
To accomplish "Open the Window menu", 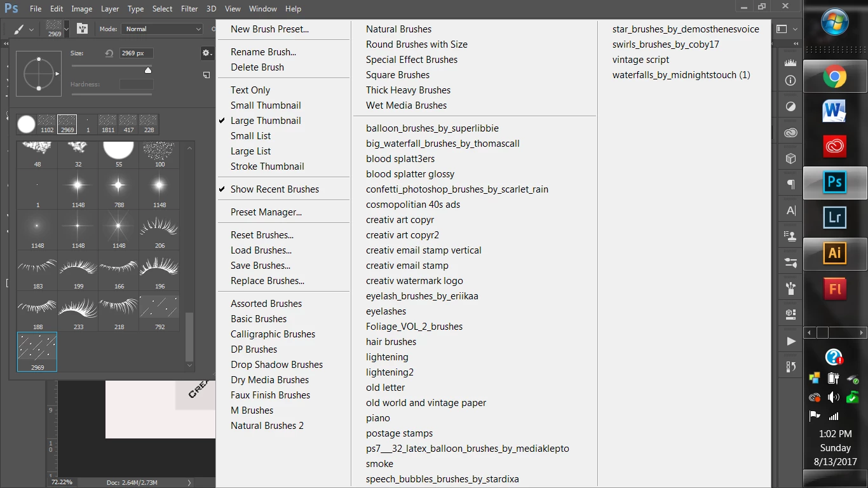I will tap(262, 9).
